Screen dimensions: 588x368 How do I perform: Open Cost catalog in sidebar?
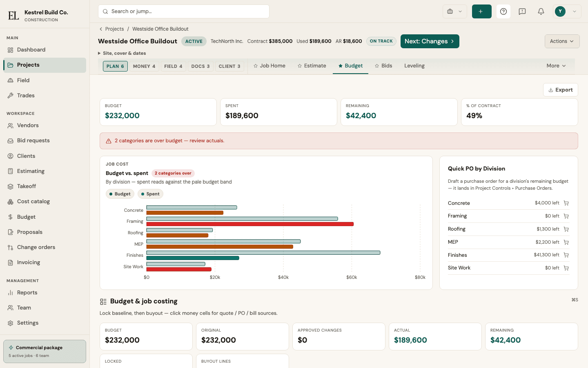[45, 202]
